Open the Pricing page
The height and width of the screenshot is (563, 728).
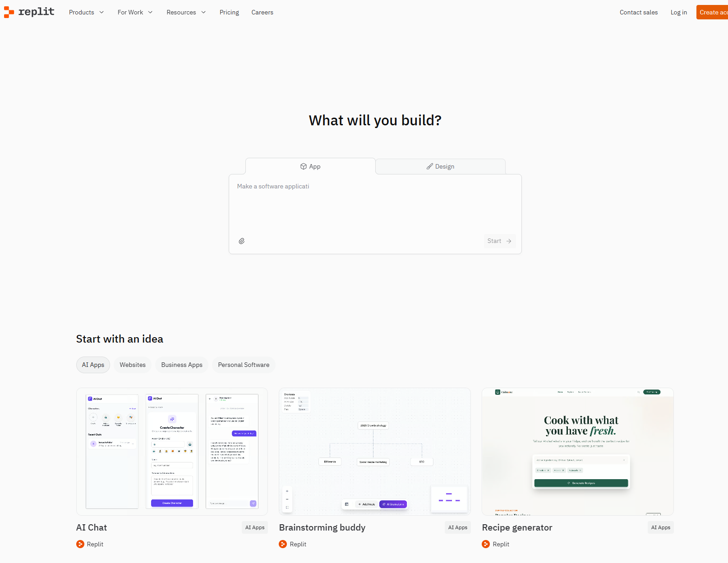(x=229, y=12)
